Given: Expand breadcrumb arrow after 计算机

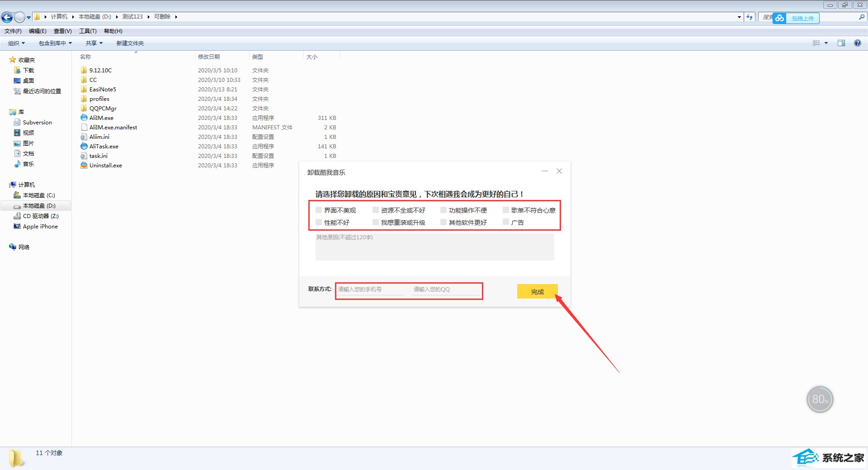Looking at the screenshot, I should click(x=73, y=17).
